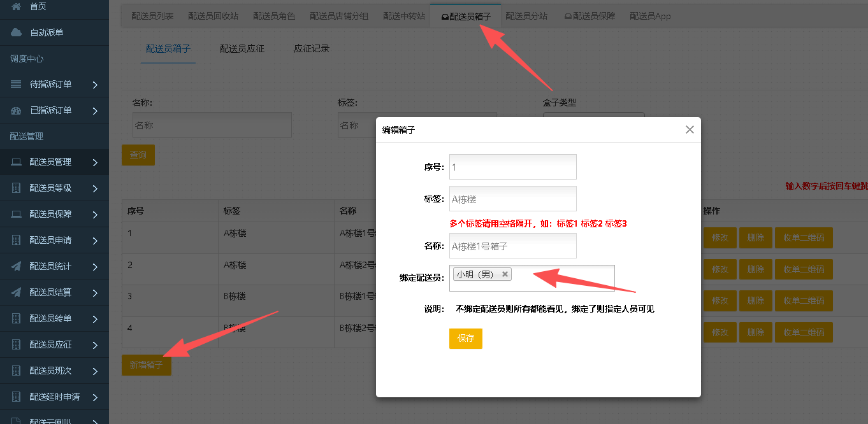Click the cloud icon for 自动派单

tap(16, 32)
